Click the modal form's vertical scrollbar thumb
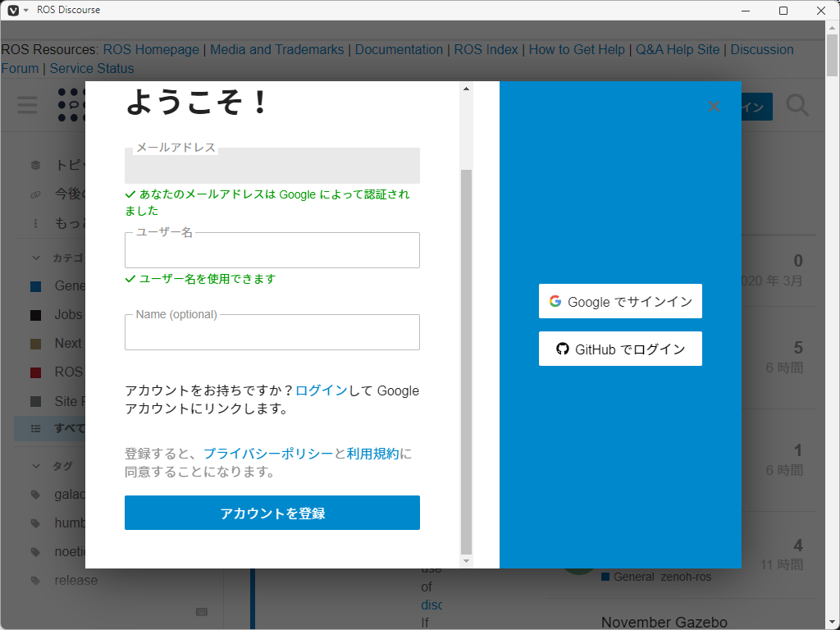This screenshot has height=630, width=840. [466, 362]
